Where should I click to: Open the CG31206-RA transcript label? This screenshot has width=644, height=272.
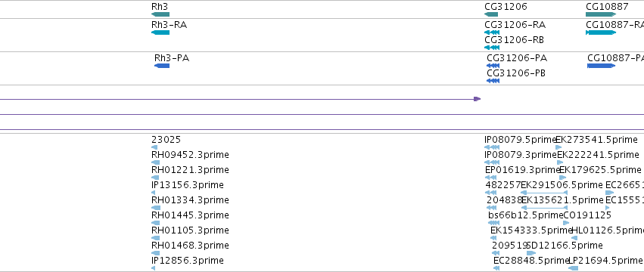point(515,25)
